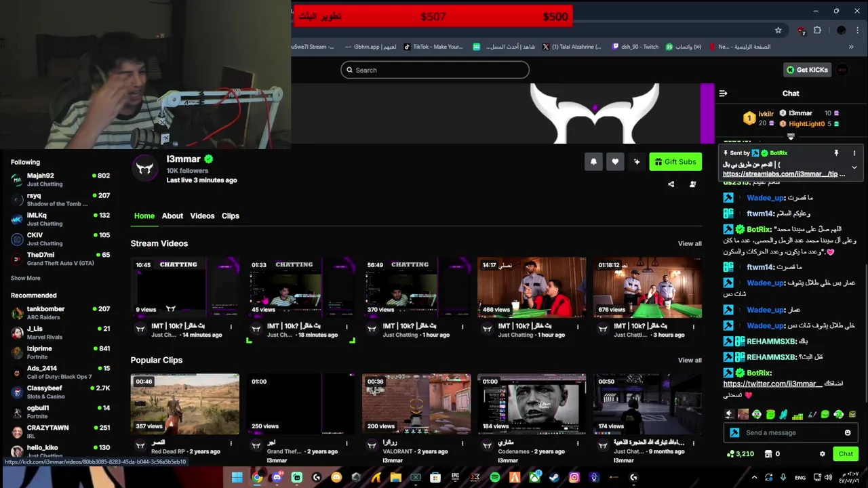The image size is (868, 488).
Task: Click the Send a message input field
Action: [790, 432]
